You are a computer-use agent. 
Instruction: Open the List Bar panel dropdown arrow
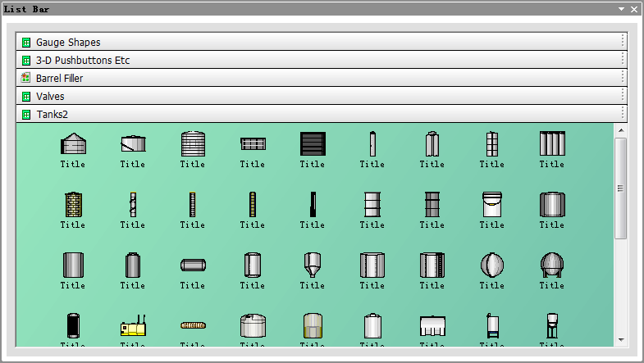coord(623,9)
